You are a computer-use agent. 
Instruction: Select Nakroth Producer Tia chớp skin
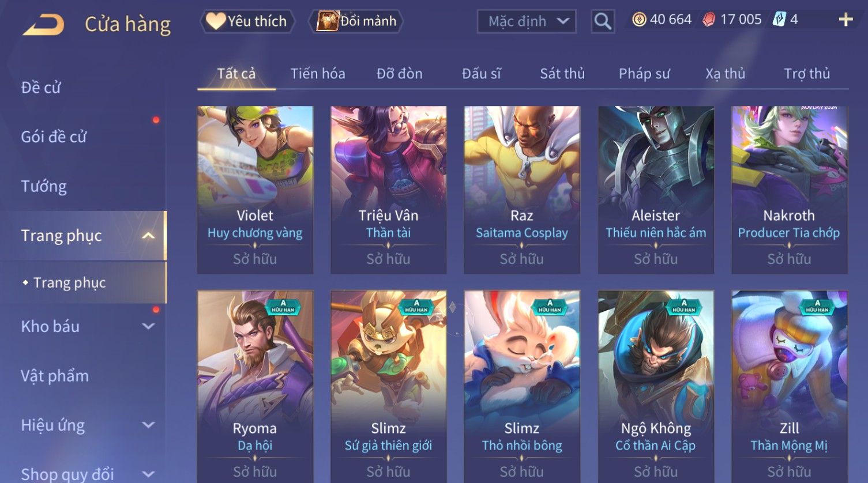[789, 190]
